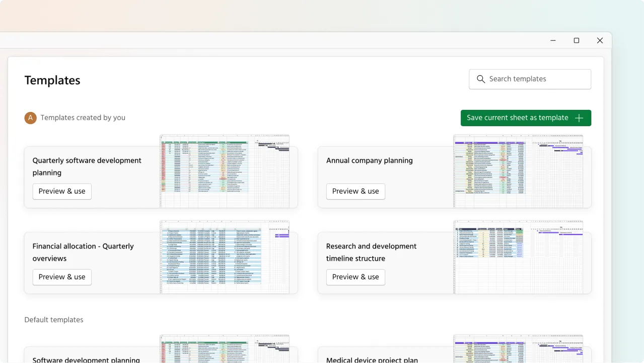Preview & use Annual company planning template

(355, 192)
